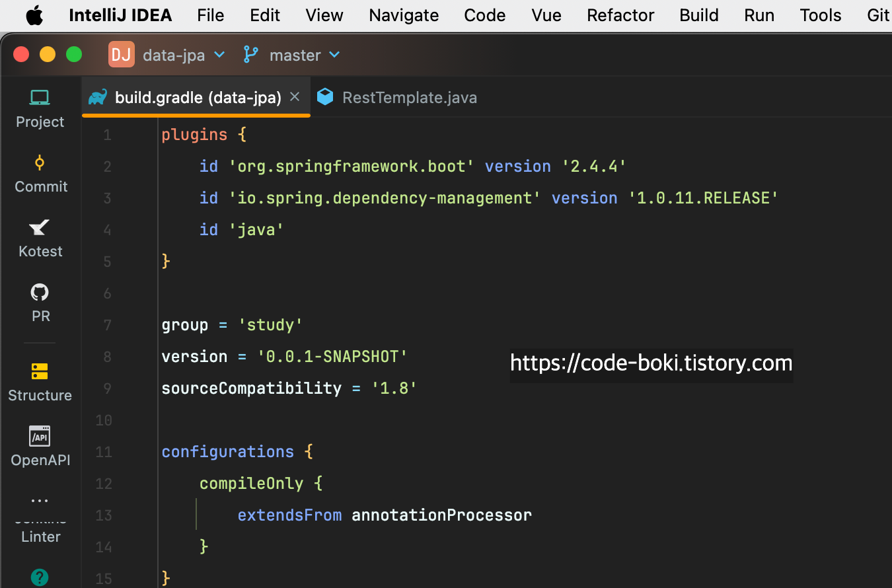Open the Vue menu
The height and width of the screenshot is (588, 892).
click(546, 15)
